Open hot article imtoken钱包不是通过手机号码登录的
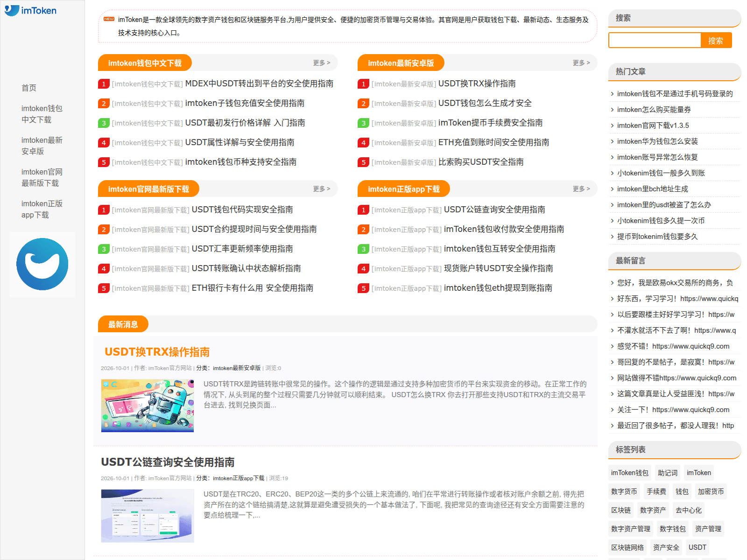This screenshot has height=560, width=747. pos(675,94)
